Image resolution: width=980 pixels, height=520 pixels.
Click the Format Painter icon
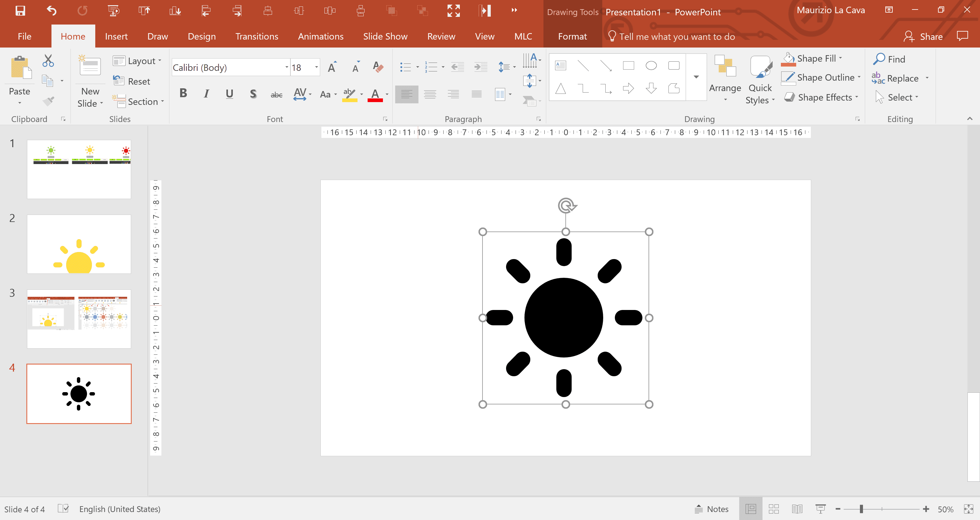(x=48, y=101)
